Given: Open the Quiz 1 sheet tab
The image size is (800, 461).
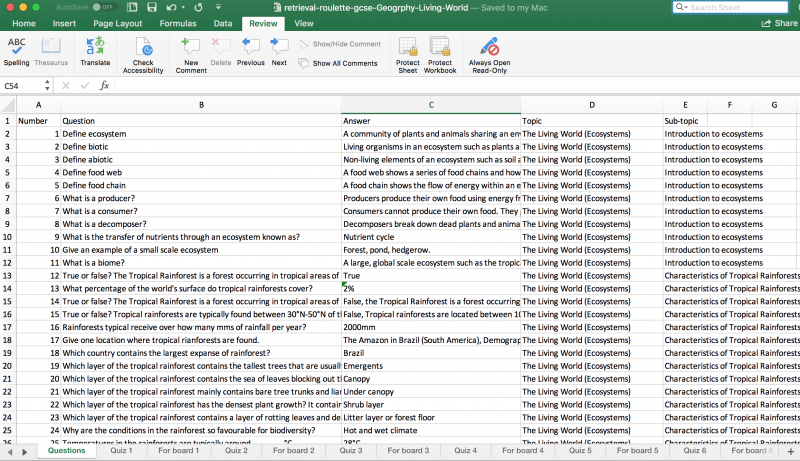Looking at the screenshot, I should click(121, 451).
